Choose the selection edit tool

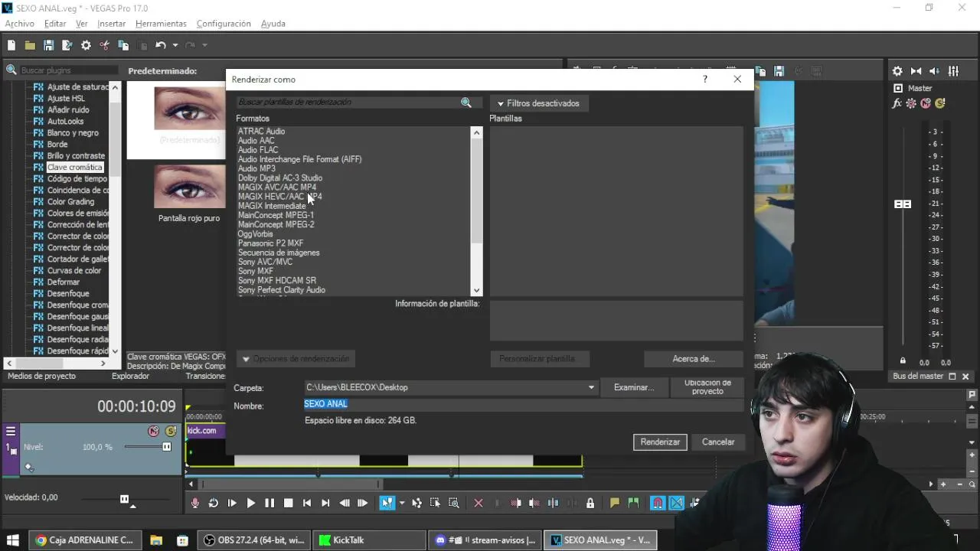point(435,503)
